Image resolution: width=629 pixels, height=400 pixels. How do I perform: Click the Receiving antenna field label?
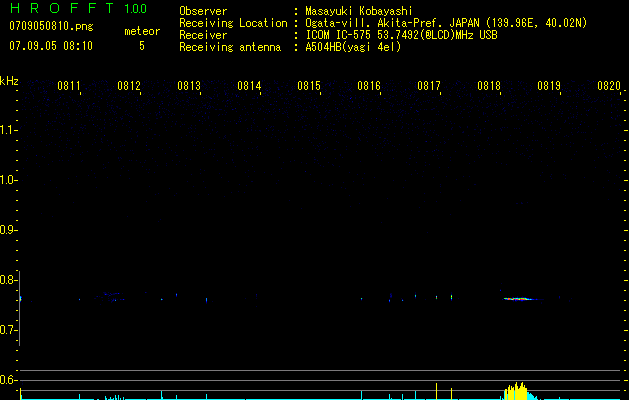230,47
